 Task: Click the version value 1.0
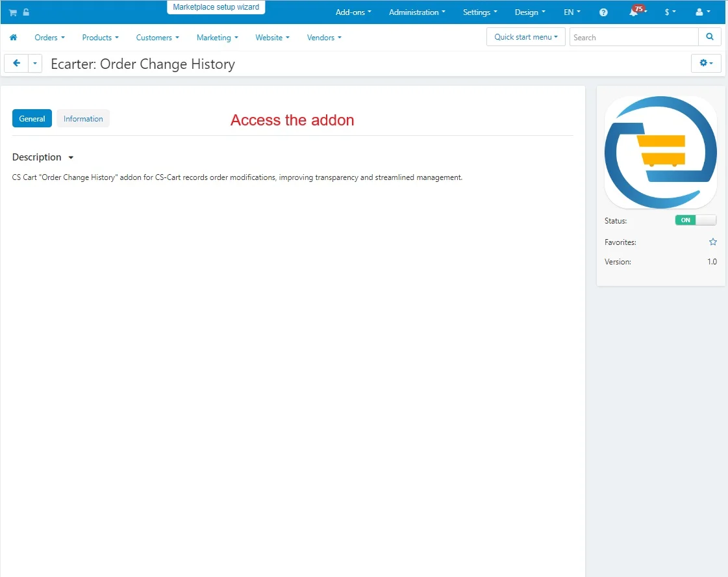tap(712, 262)
